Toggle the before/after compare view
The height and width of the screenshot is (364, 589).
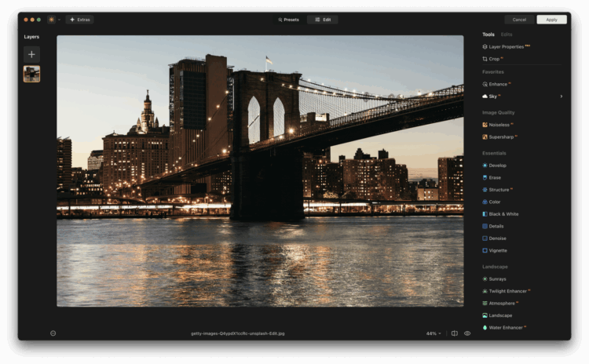[x=454, y=333]
